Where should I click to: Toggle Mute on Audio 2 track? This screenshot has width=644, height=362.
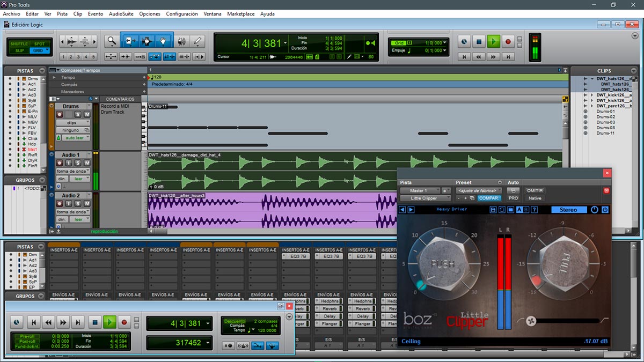click(86, 204)
